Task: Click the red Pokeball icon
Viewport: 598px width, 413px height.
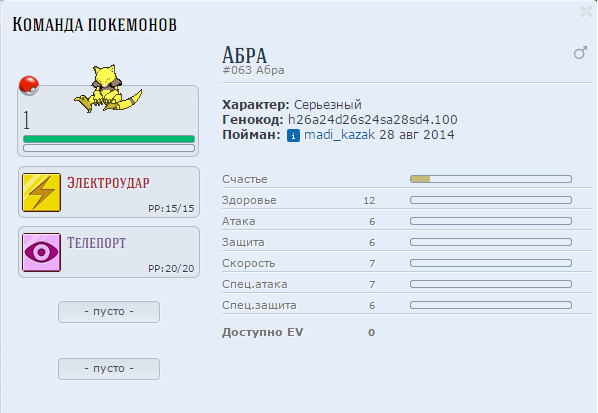Action: [x=29, y=85]
